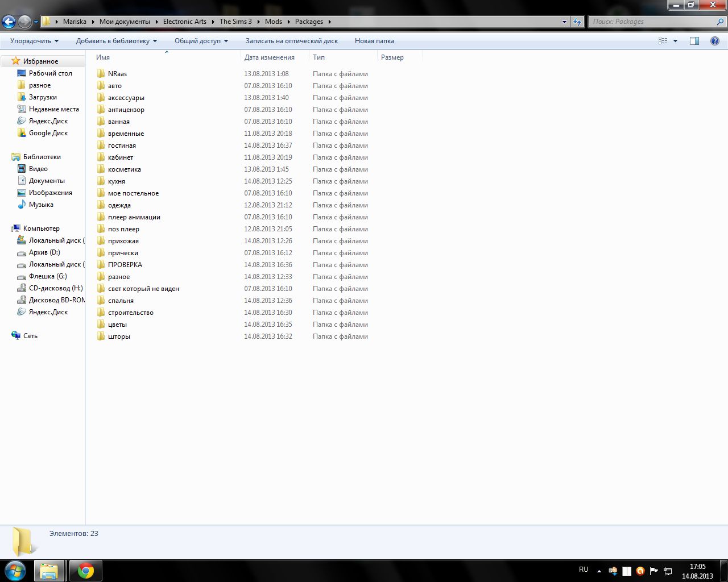Click Mods in the breadcrumb path
Image resolution: width=728 pixels, height=582 pixels.
pos(273,22)
